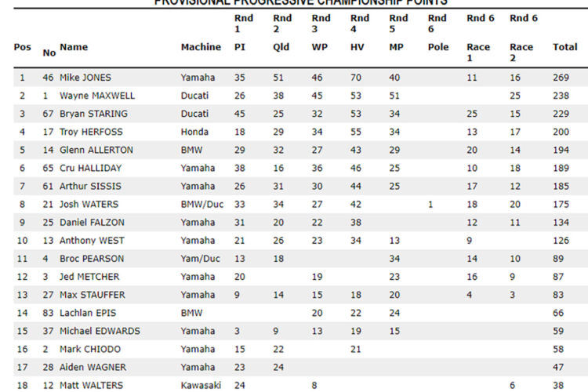Click Cru HALLIDAY name cell

pyautogui.click(x=90, y=168)
